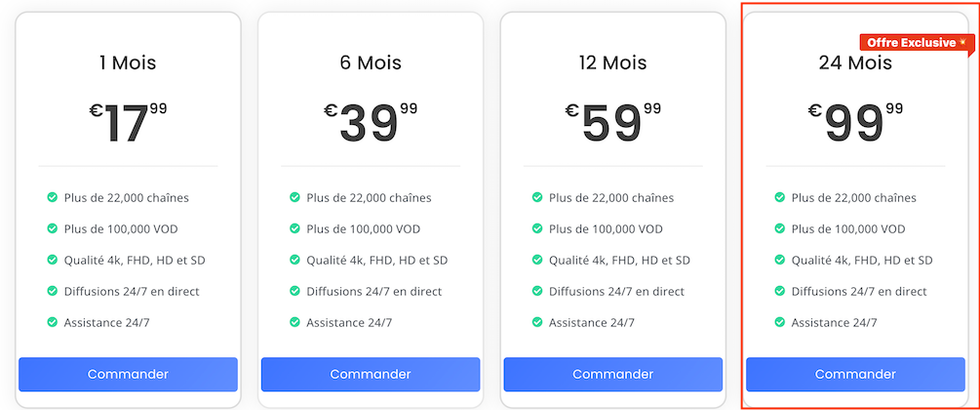980x410 pixels.
Task: Click green check beside 100,000 VOD in 6 Mois
Action: [295, 229]
